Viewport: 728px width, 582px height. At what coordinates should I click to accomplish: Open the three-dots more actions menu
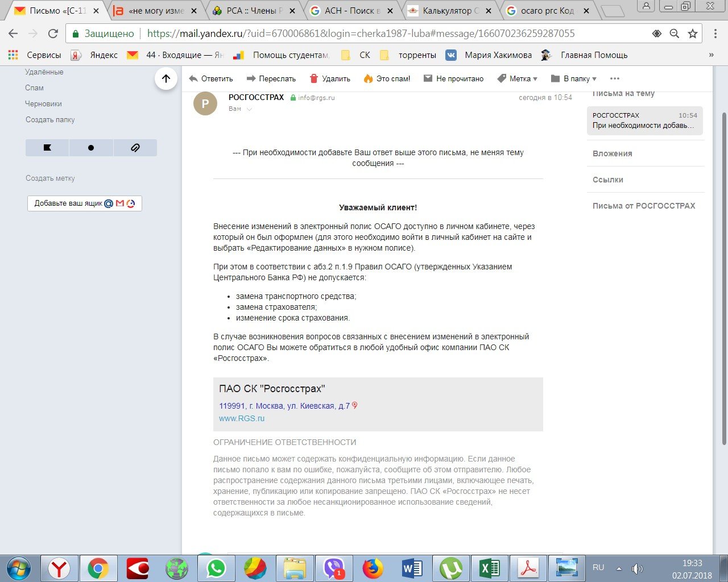pos(614,78)
